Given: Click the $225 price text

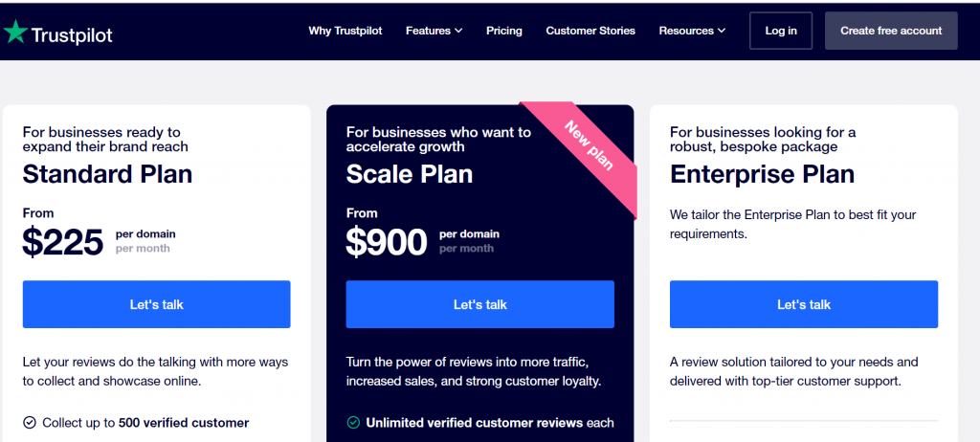Looking at the screenshot, I should pos(63,243).
